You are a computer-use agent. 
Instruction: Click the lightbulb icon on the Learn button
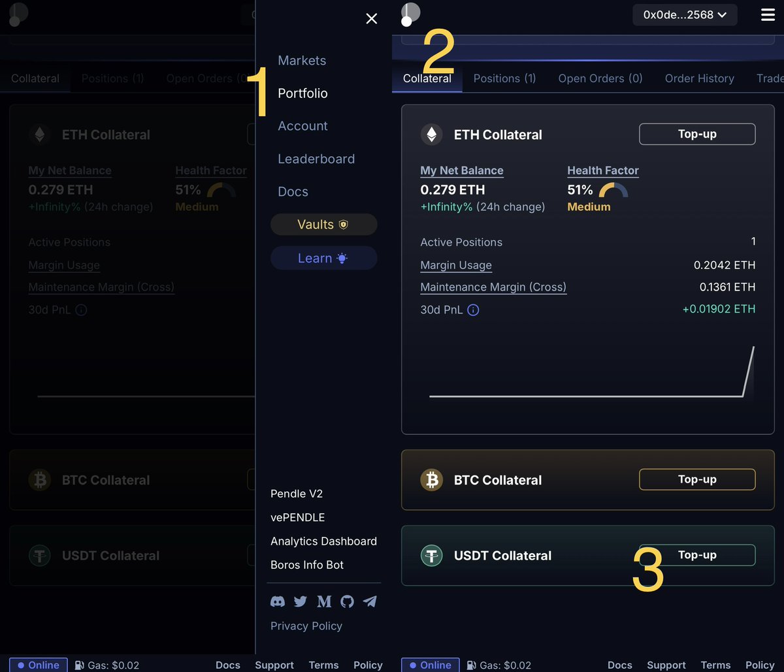342,258
